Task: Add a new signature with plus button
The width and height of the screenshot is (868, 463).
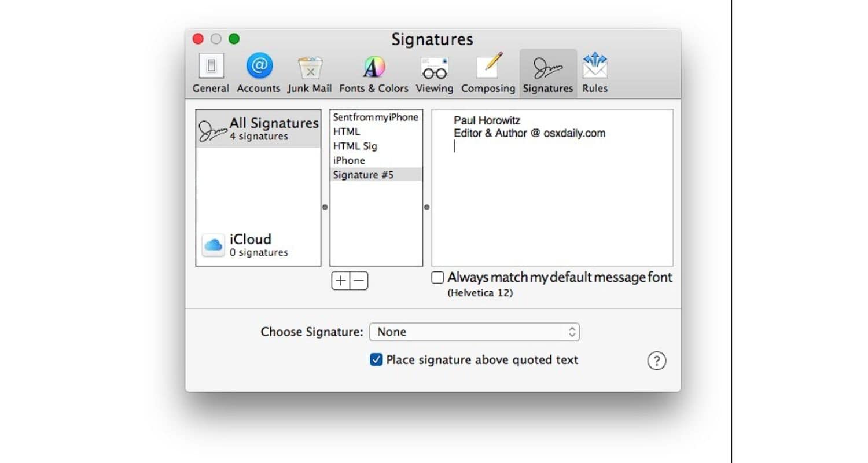Action: pyautogui.click(x=341, y=281)
